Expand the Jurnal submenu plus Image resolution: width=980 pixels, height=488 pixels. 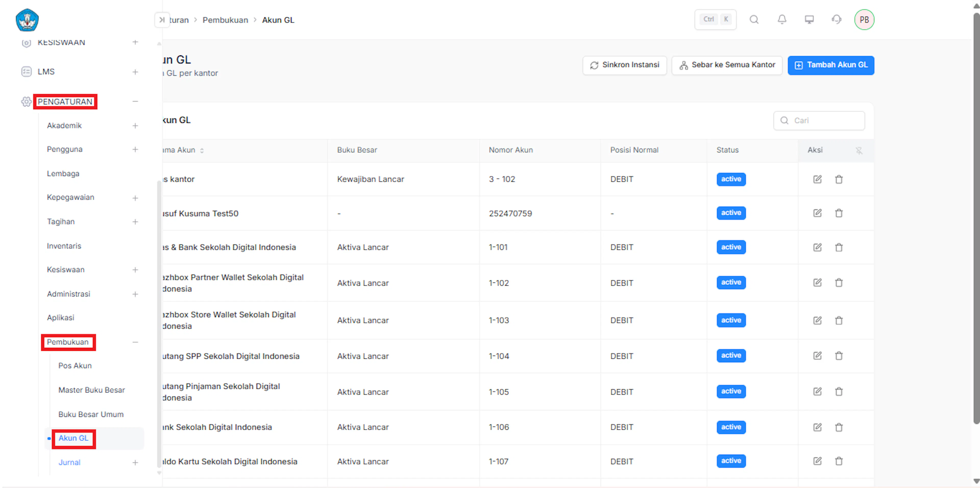[x=135, y=463]
